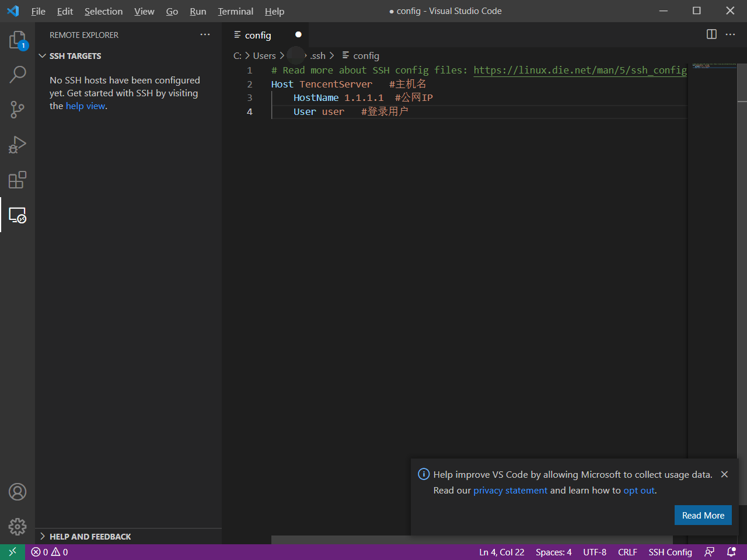The width and height of the screenshot is (747, 560).
Task: Click the REMOTE EXPLORER panel title
Action: point(84,35)
